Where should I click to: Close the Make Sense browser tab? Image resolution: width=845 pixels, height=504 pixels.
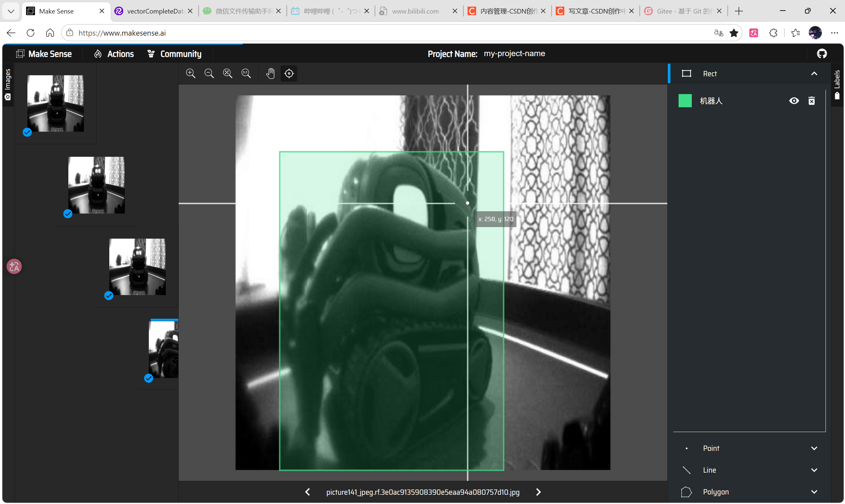102,11
